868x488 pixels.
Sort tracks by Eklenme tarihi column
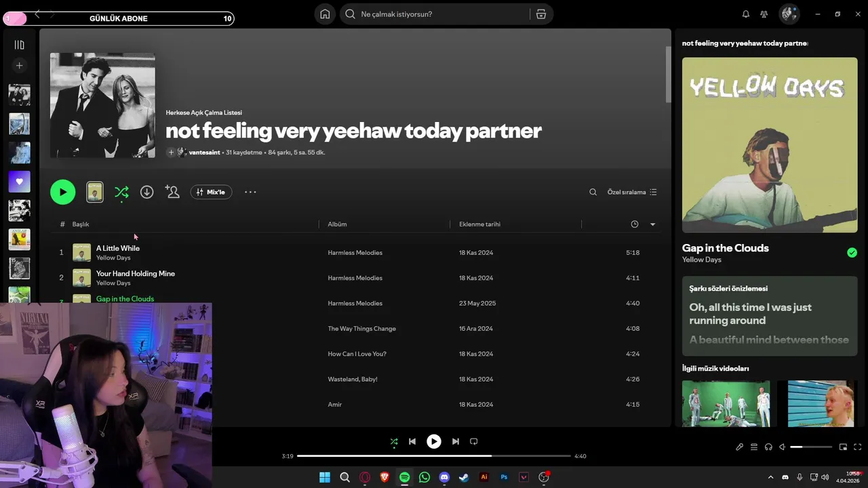479,224
